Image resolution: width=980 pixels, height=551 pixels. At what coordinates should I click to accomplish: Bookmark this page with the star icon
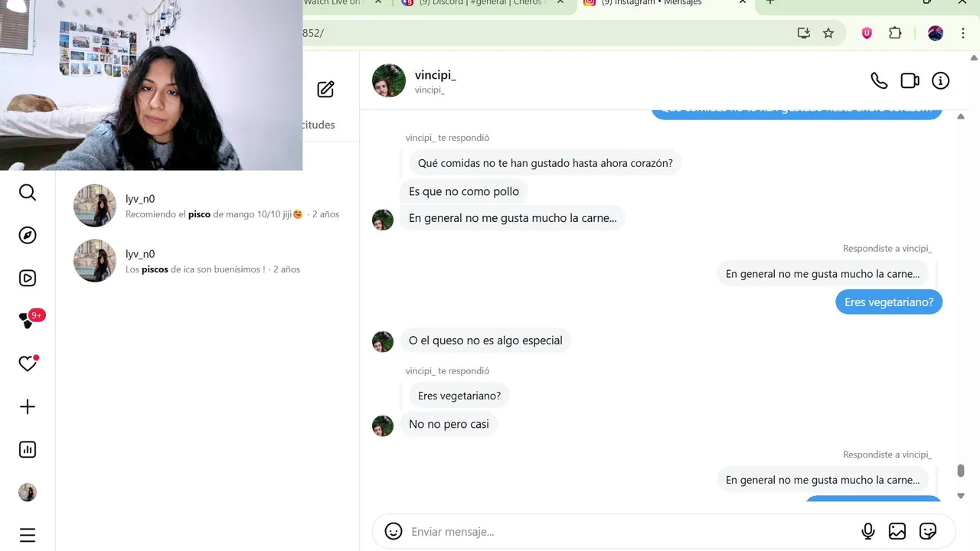[x=828, y=33]
